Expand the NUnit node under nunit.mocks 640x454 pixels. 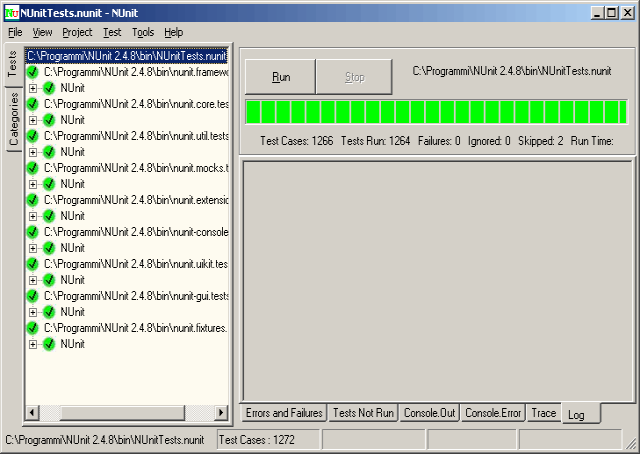pyautogui.click(x=33, y=184)
